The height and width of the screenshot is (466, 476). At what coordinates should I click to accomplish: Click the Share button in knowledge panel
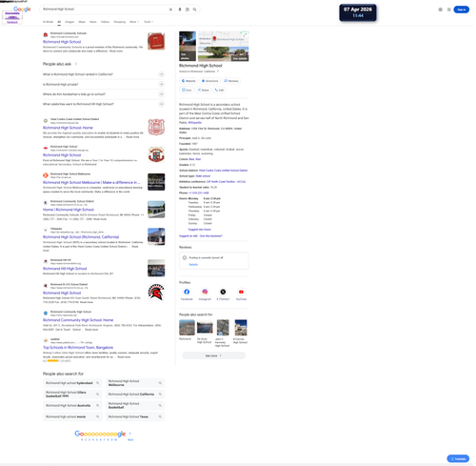click(x=203, y=90)
